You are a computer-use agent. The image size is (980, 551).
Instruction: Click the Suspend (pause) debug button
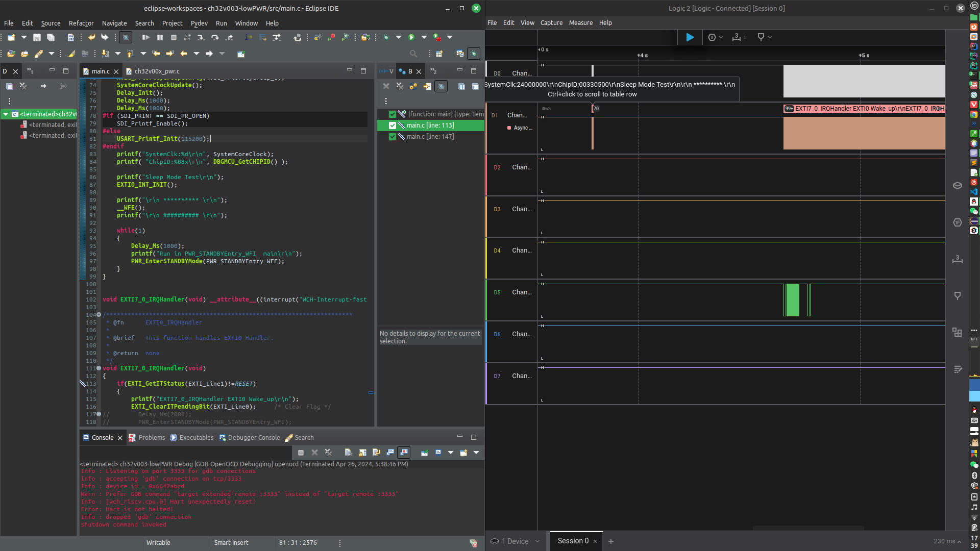(x=160, y=37)
